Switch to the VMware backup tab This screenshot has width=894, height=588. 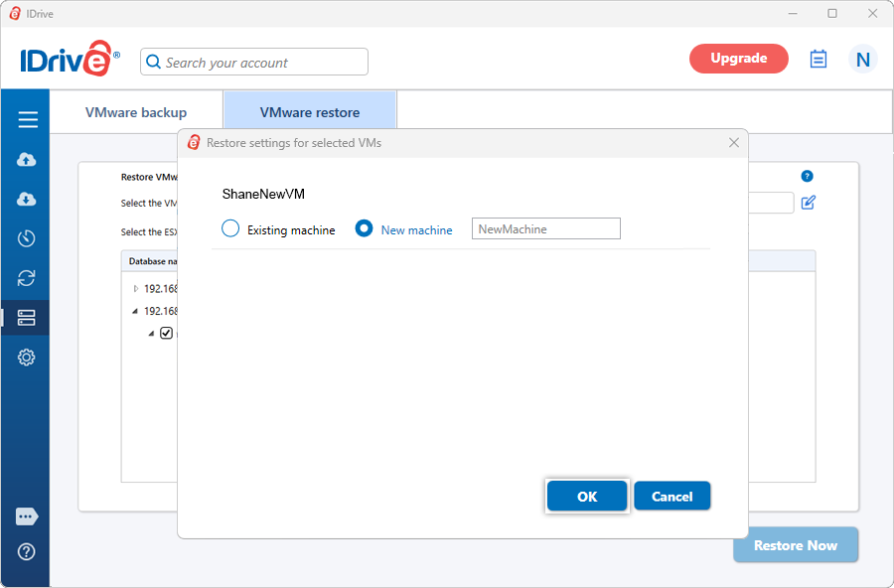136,112
